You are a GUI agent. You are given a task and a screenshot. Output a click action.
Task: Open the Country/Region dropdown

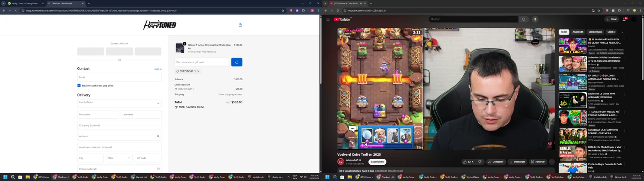point(119,103)
